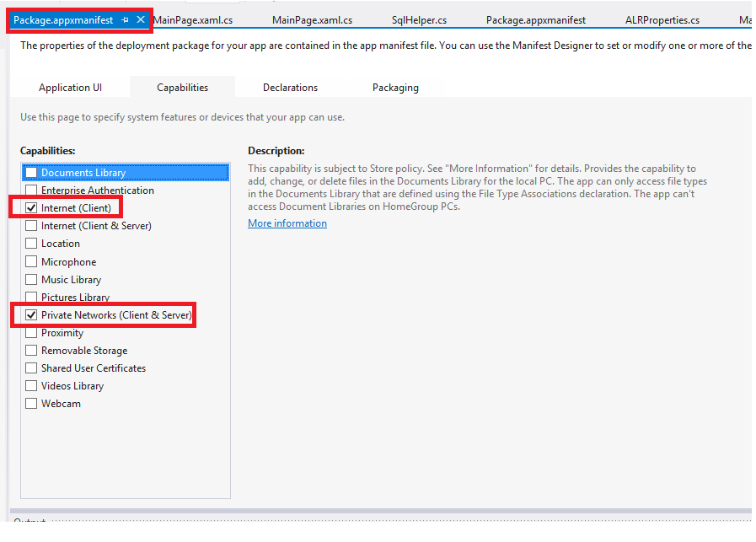Viewport: 756px width, 542px height.
Task: Uncheck Internet (Client) capability
Action: [31, 208]
